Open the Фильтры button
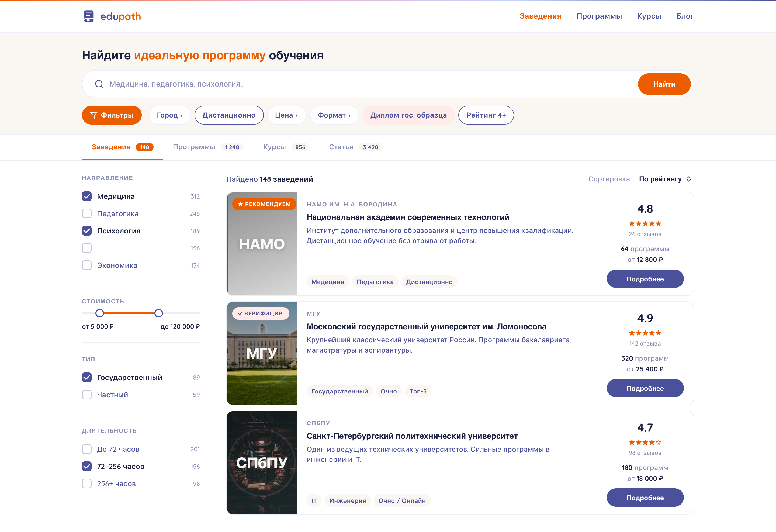Viewport: 776px width, 532px height. [x=112, y=115]
